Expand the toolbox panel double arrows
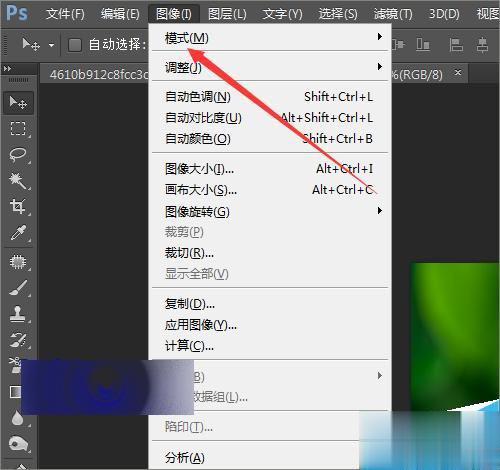500x470 pixels. coord(7,69)
